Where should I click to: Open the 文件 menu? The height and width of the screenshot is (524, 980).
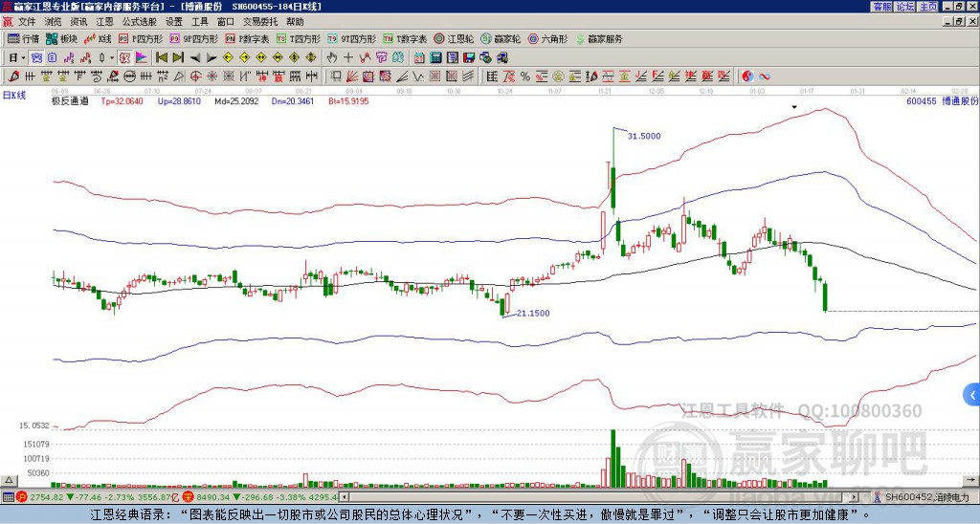(x=27, y=22)
